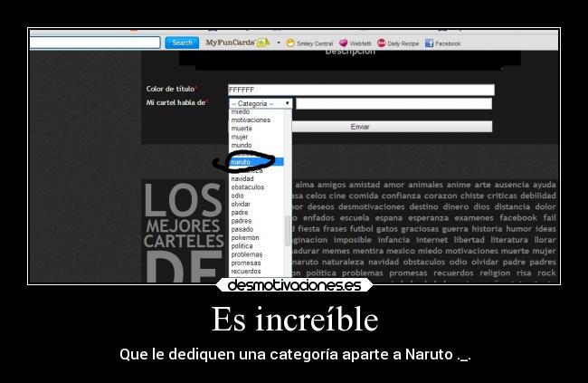Viewport: 588px width, 383px height.
Task: Open the small toolbar dropdown arrow after MyFunCards
Action: (279, 43)
